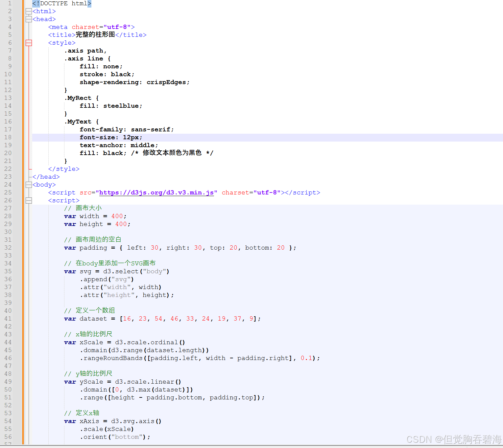Click 'var width = 400;' line
The width and height of the screenshot is (503, 448).
[x=95, y=216]
